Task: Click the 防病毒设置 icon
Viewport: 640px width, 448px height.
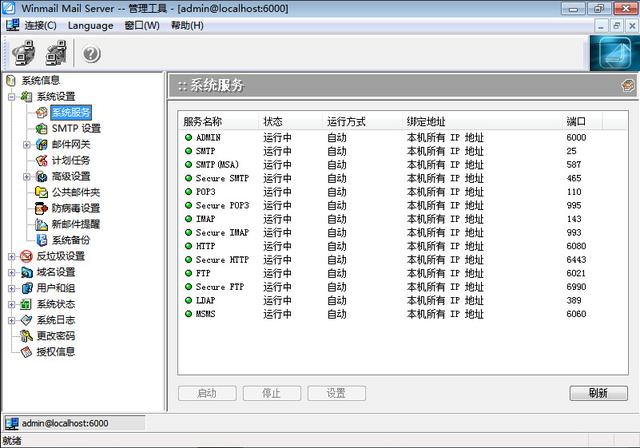Action: (x=41, y=208)
